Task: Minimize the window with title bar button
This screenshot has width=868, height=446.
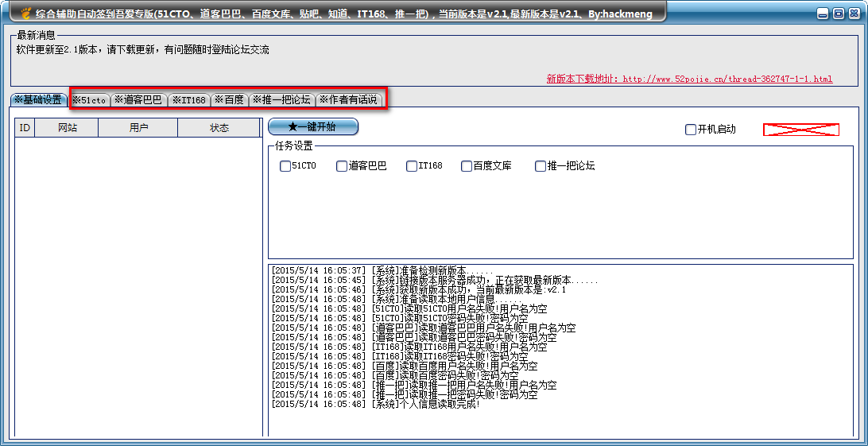Action: click(823, 14)
